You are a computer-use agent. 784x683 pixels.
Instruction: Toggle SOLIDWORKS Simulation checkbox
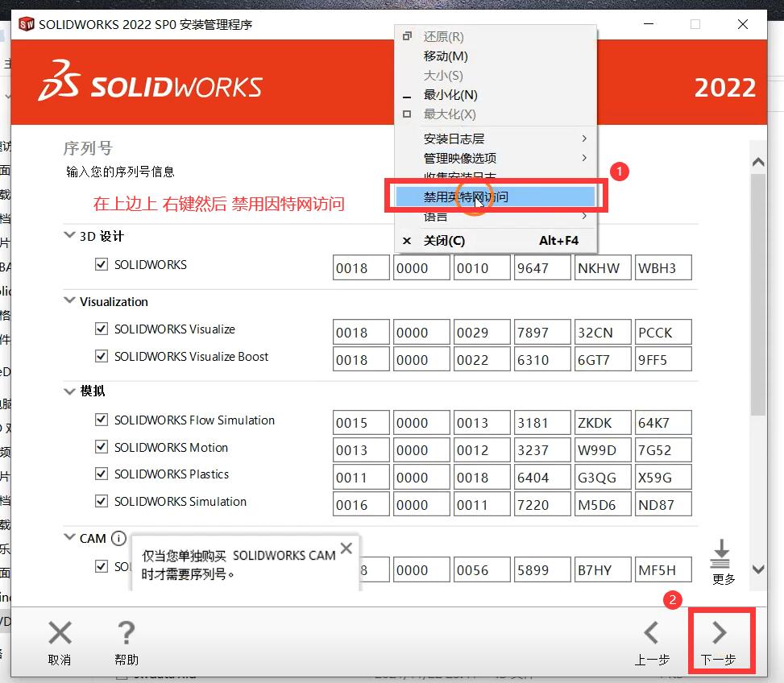click(x=102, y=501)
